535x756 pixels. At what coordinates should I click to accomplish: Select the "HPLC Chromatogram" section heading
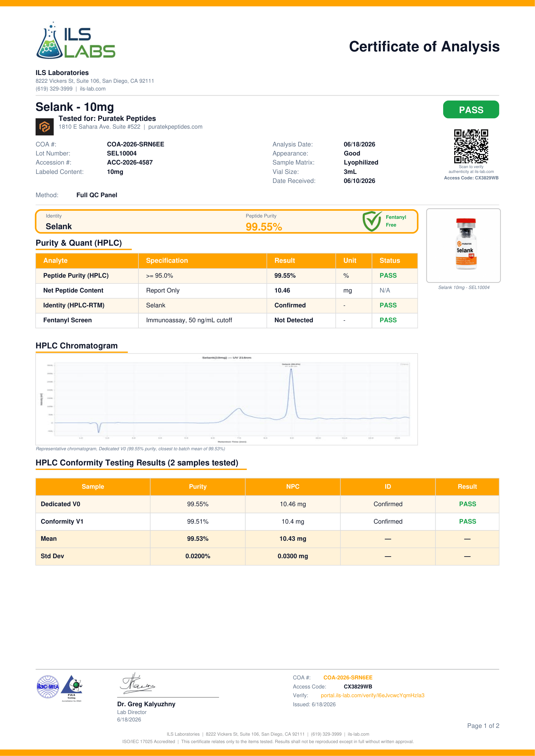point(77,346)
